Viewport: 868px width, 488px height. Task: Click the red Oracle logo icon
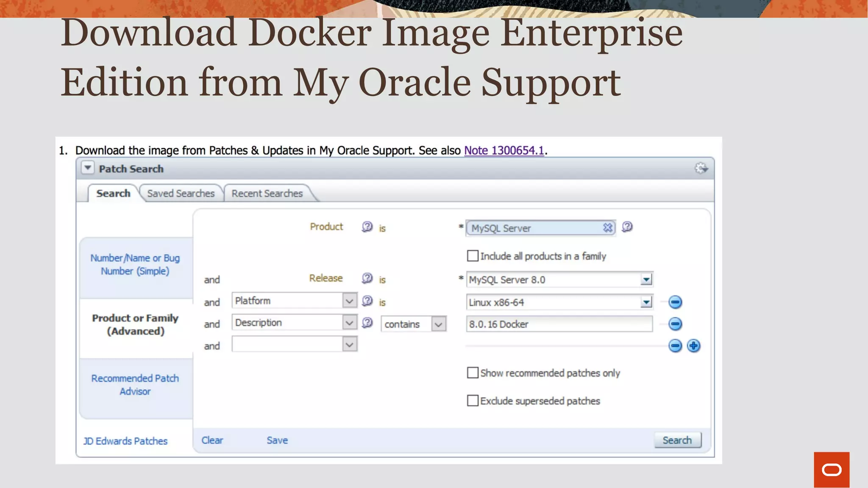click(832, 470)
